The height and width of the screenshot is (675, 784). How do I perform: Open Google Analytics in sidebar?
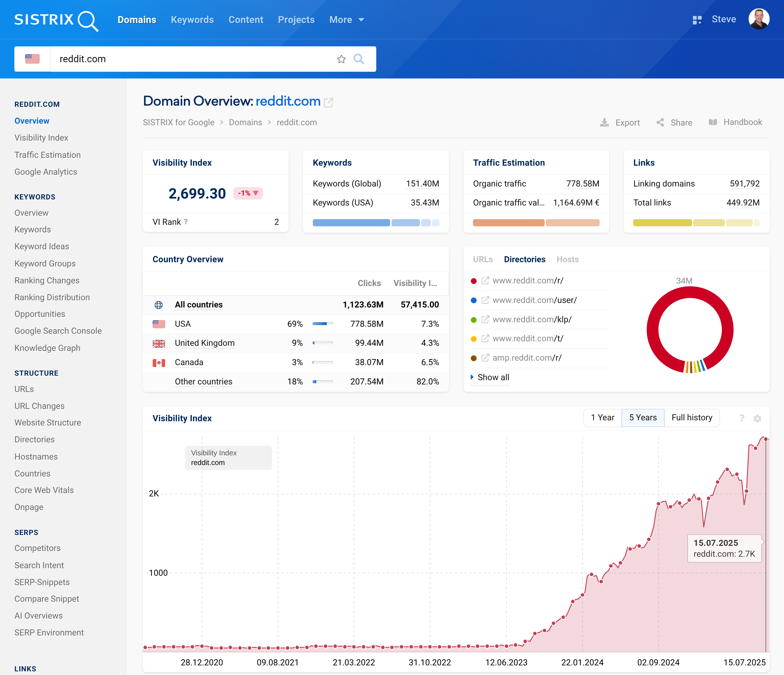pyautogui.click(x=46, y=172)
